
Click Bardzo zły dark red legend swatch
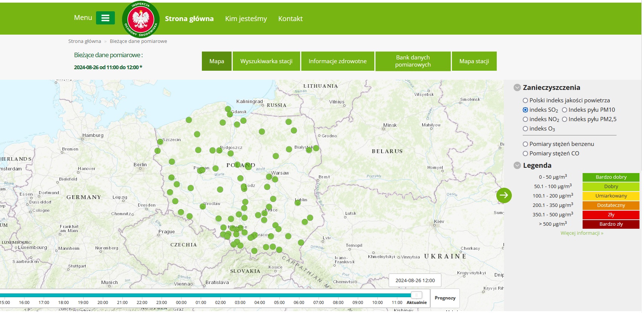click(x=611, y=224)
